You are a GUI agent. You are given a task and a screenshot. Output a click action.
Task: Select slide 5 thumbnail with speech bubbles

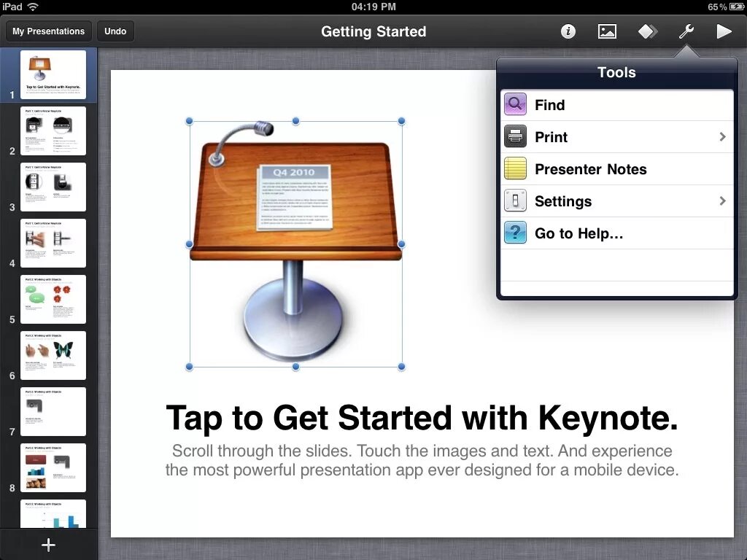(53, 299)
